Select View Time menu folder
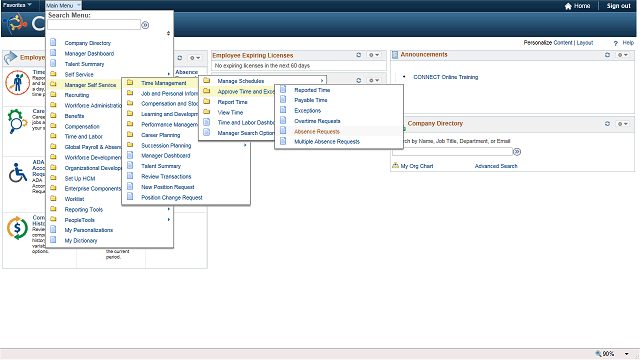This screenshot has width=640, height=360. pyautogui.click(x=230, y=112)
